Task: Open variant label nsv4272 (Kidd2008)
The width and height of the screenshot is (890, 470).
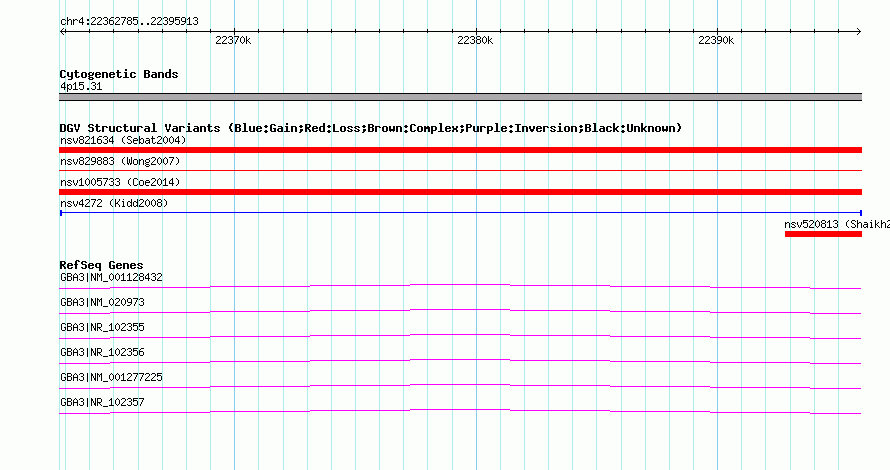Action: click(114, 203)
